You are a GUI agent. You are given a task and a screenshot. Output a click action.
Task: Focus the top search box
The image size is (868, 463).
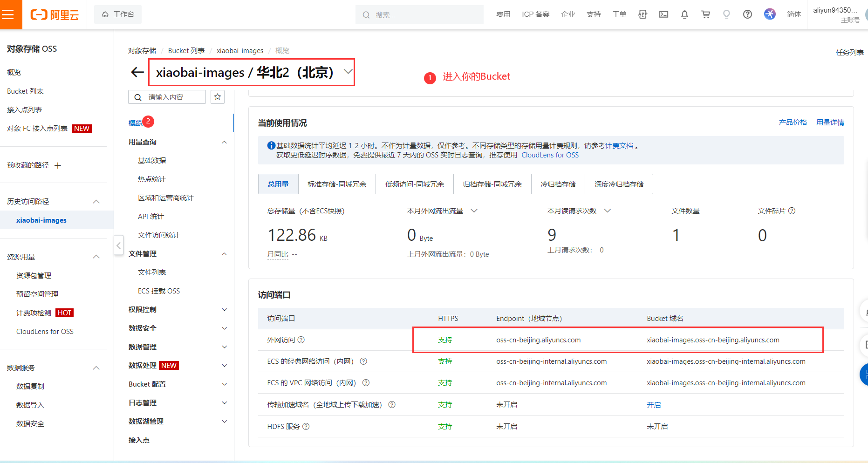click(x=419, y=14)
